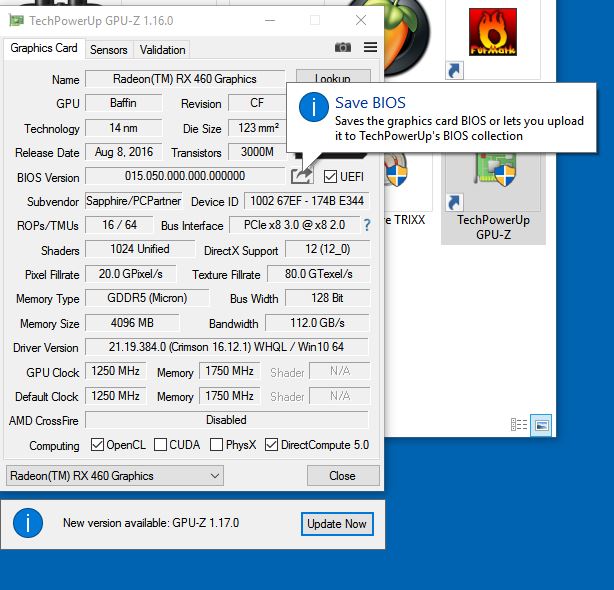The height and width of the screenshot is (590, 614).
Task: Toggle the DirectCompute 5.0 checkbox
Action: (271, 445)
